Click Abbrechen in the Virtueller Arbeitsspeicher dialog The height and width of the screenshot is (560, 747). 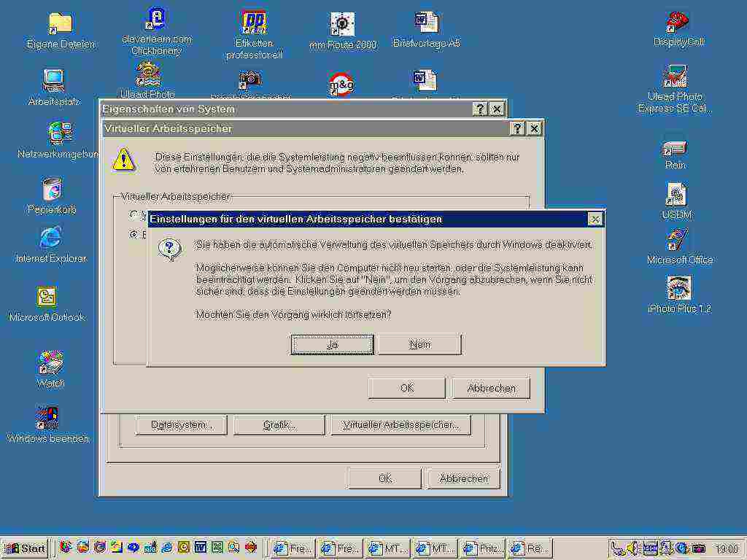tap(491, 388)
